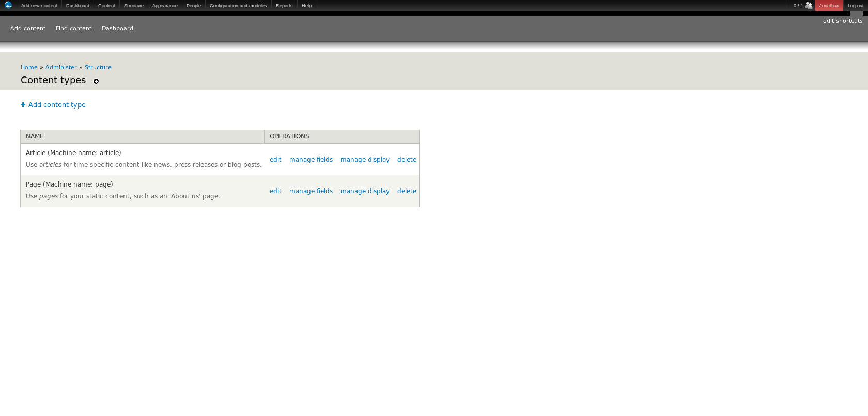Edit the Article content type
Screen dimensions: 868x416
point(275,160)
